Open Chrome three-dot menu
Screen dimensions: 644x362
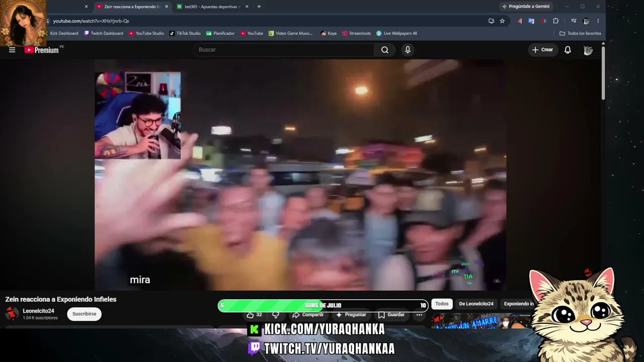(x=598, y=21)
